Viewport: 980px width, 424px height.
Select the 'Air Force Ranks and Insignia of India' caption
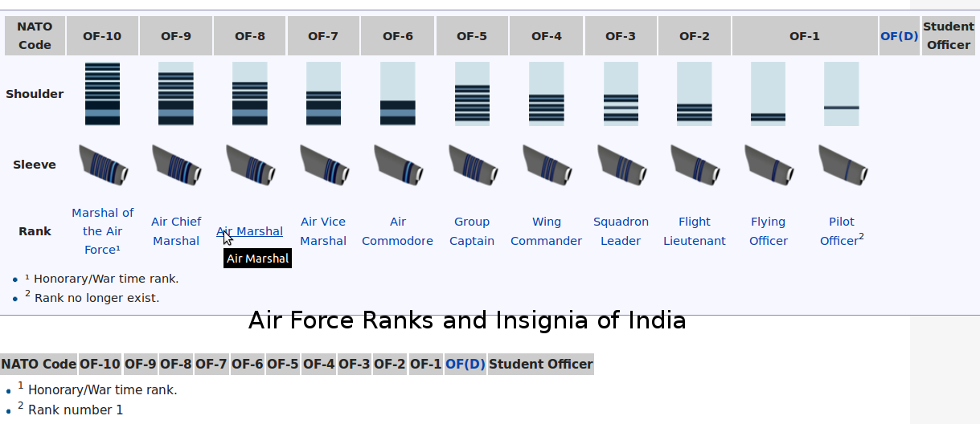click(467, 320)
